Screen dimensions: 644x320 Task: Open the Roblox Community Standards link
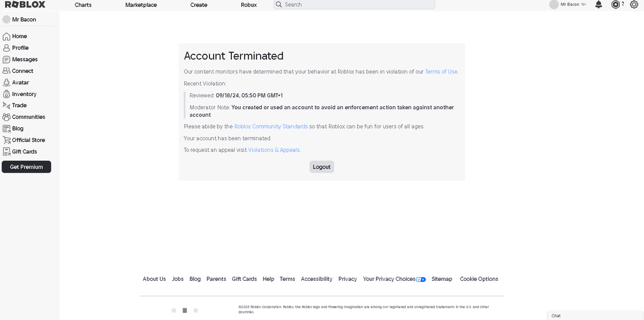tap(271, 126)
